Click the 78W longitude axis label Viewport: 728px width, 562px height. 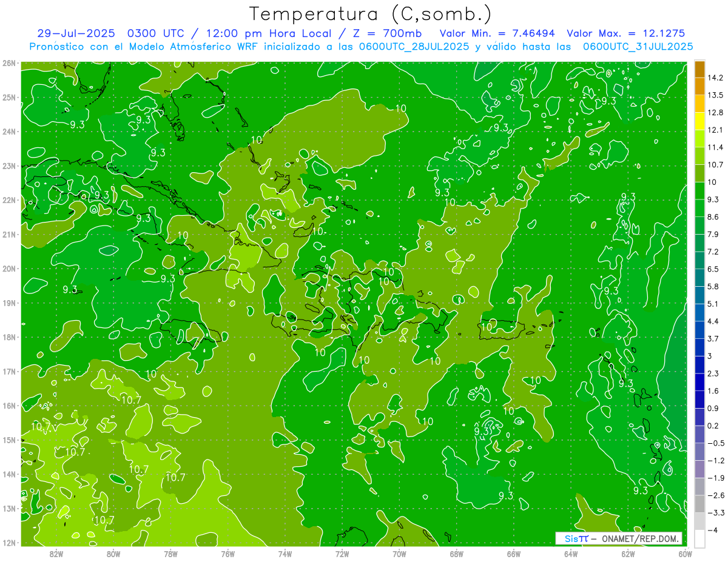pyautogui.click(x=170, y=554)
